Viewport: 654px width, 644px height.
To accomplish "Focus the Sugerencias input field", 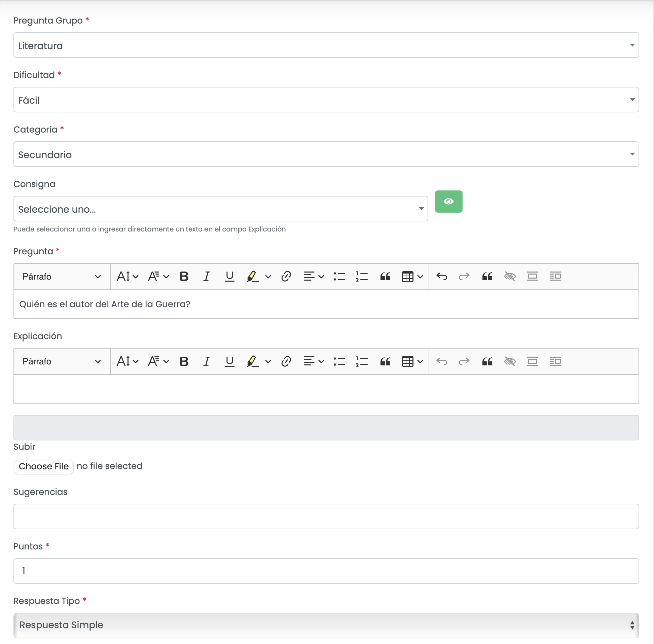I will pos(326,516).
